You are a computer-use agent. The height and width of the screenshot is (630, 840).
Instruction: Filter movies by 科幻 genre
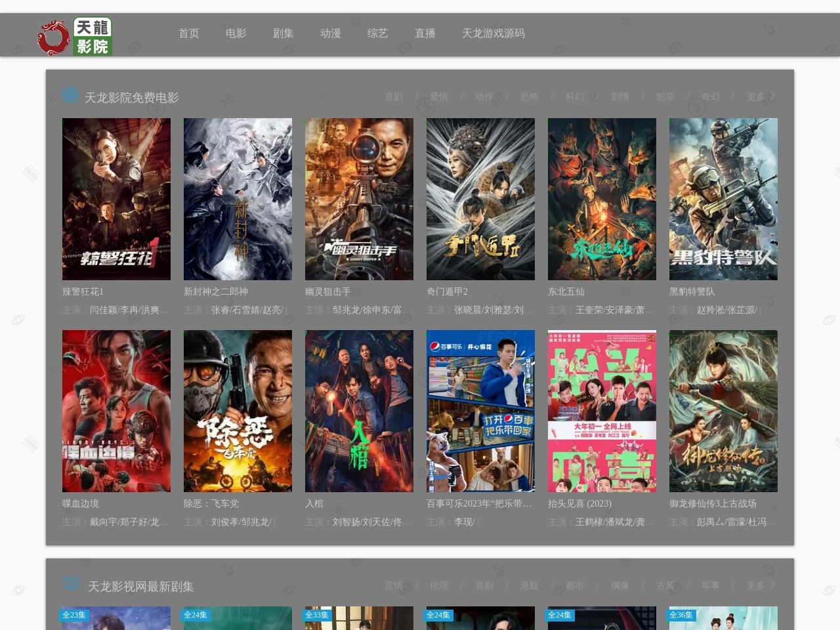(575, 96)
